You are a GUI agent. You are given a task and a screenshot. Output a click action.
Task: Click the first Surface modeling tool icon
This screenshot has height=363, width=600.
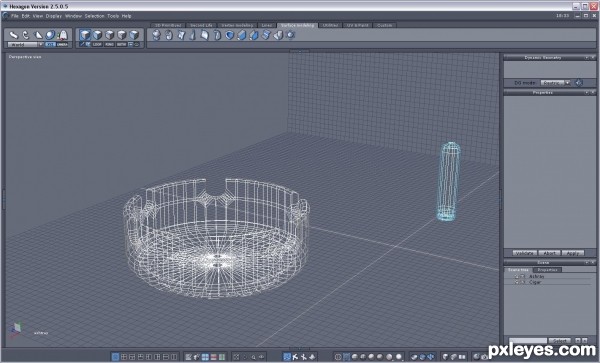click(x=156, y=35)
